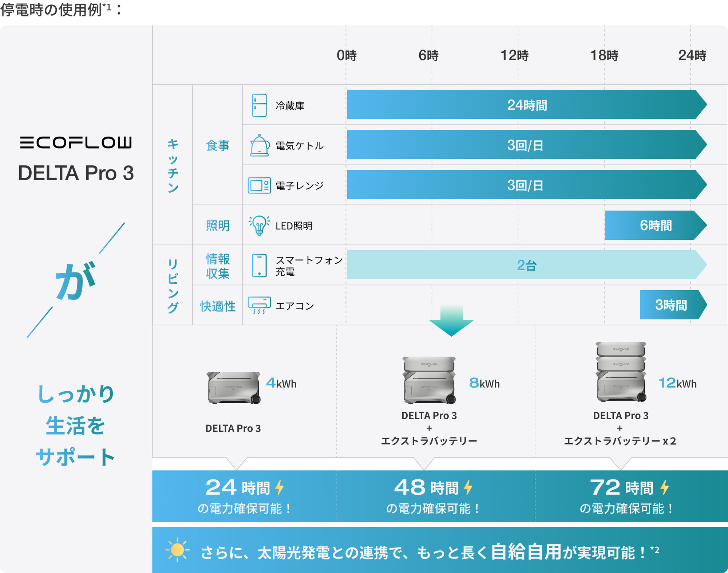Select the 12kWh triple-stack unit image
Image resolution: width=728 pixels, height=573 pixels.
click(x=621, y=372)
